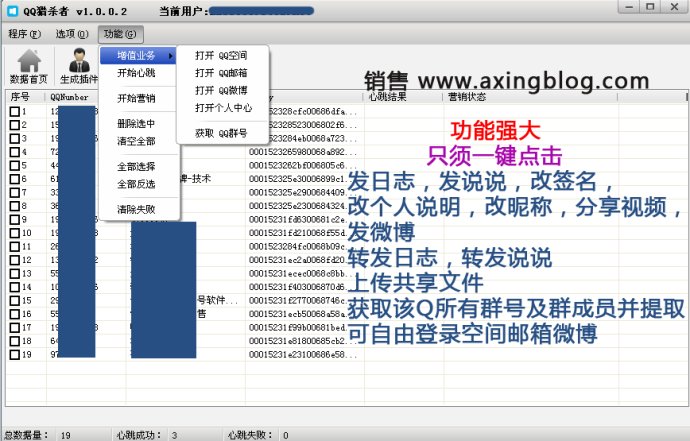Image resolution: width=690 pixels, height=441 pixels.
Task: Sort by the 序号 column header
Action: 25,97
